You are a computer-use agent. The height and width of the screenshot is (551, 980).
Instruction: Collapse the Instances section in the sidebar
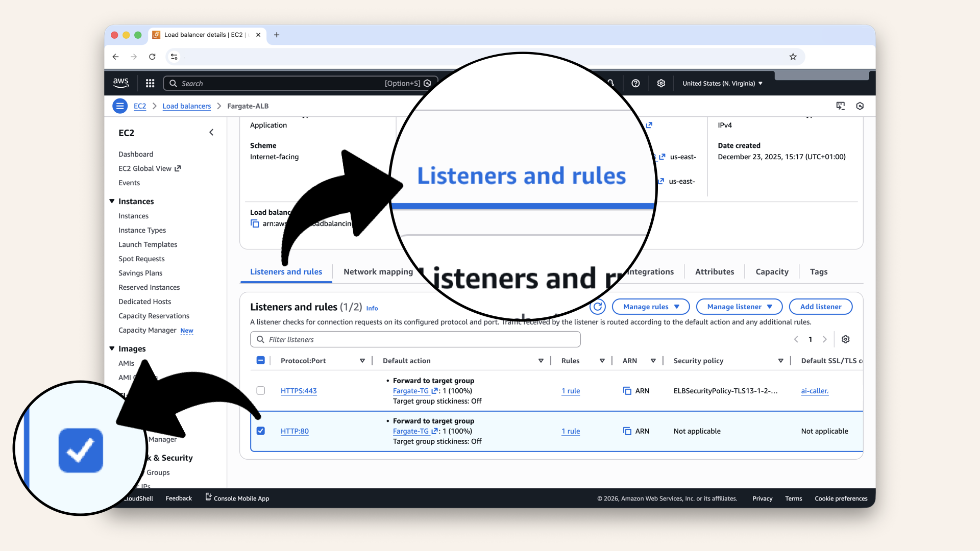(x=112, y=201)
